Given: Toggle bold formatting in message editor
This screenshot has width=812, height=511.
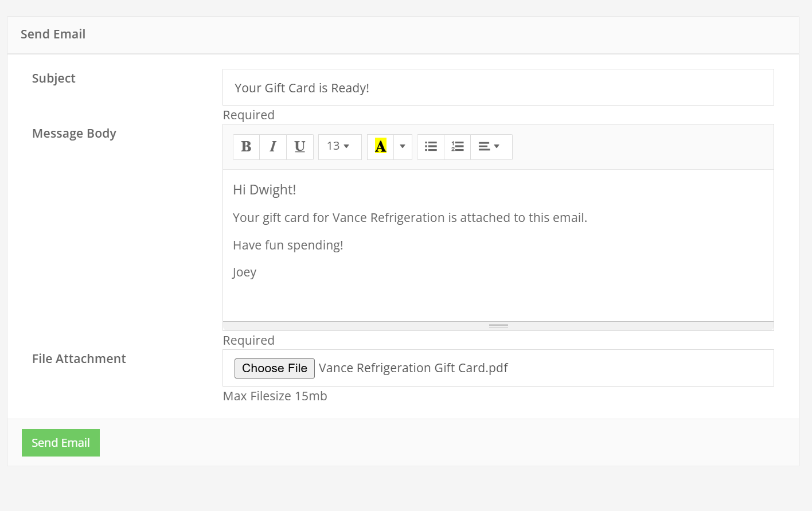Looking at the screenshot, I should tap(246, 147).
